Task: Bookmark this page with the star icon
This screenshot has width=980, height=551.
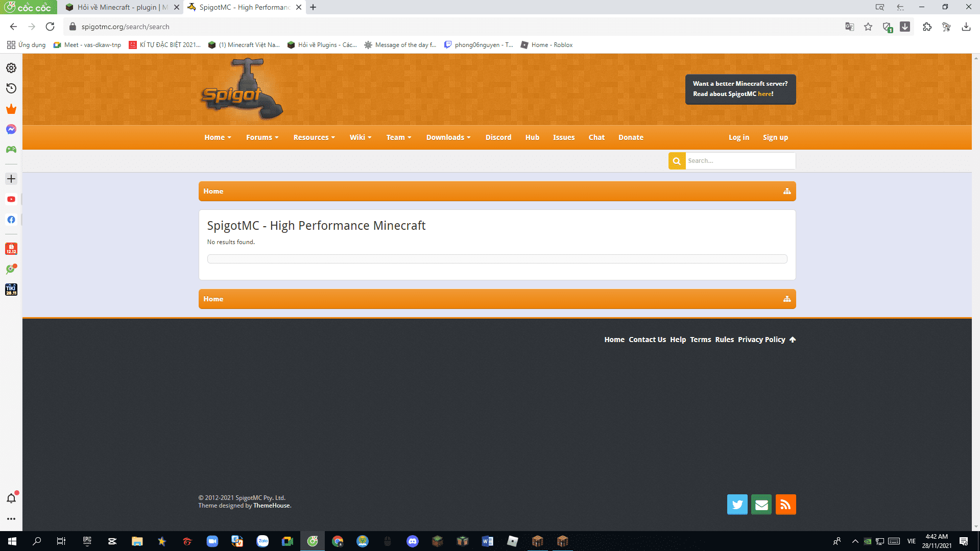Action: pos(868,27)
